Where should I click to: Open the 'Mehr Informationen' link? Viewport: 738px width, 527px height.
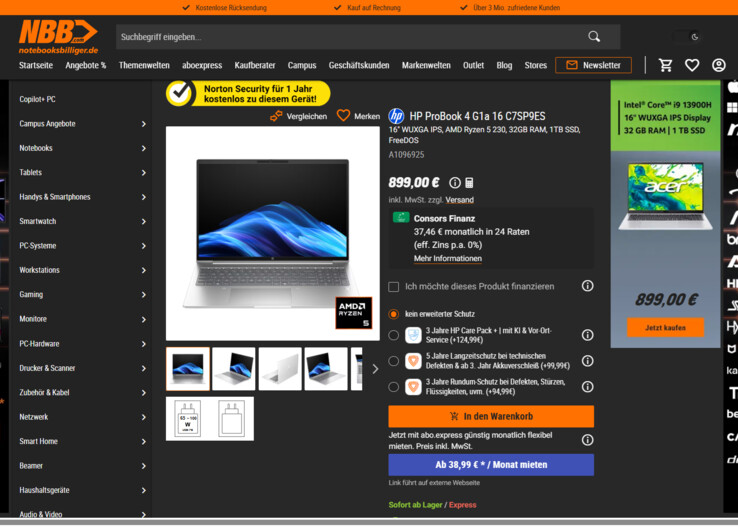448,258
